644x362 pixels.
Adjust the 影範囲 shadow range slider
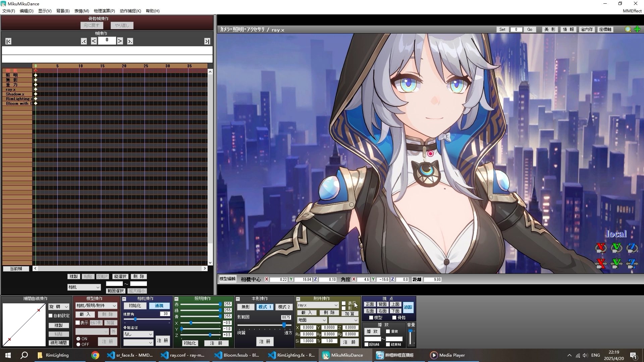pos(284,325)
